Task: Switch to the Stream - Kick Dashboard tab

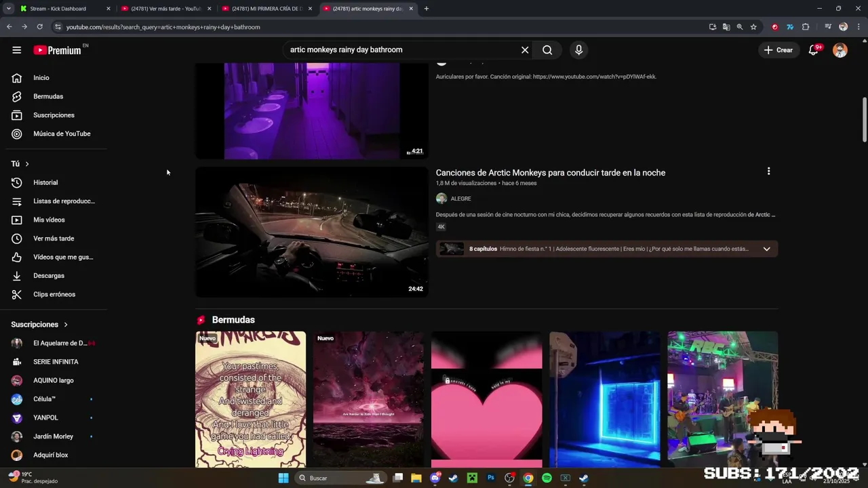Action: (65, 9)
